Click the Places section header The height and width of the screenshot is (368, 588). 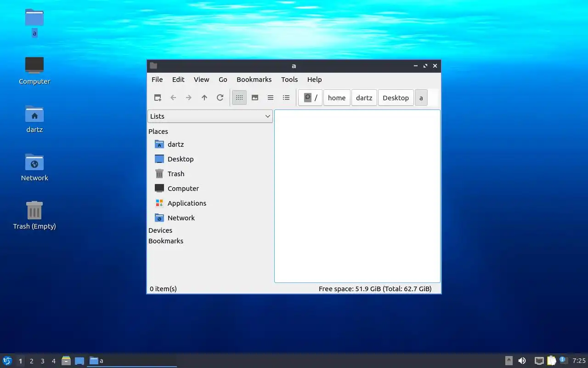coord(158,132)
